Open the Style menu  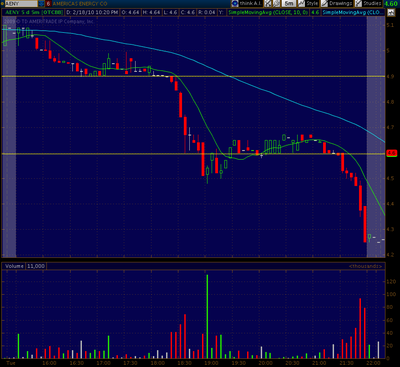[x=309, y=4]
